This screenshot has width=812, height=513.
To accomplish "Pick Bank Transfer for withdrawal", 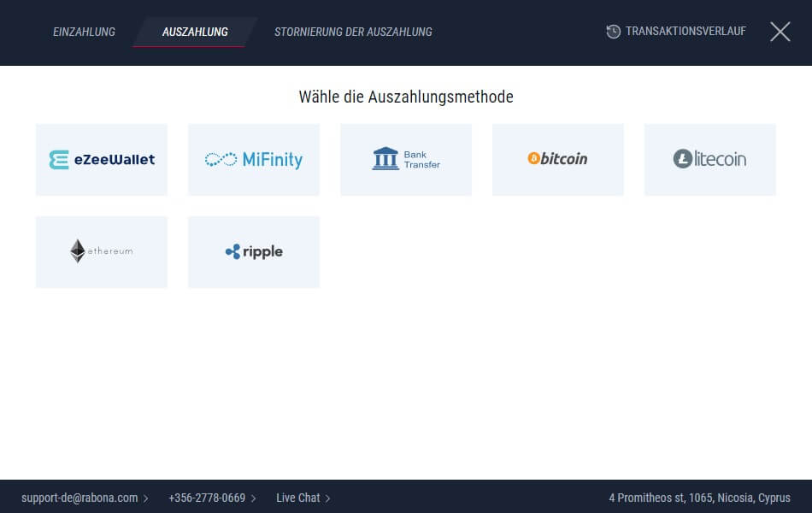I will coord(406,160).
